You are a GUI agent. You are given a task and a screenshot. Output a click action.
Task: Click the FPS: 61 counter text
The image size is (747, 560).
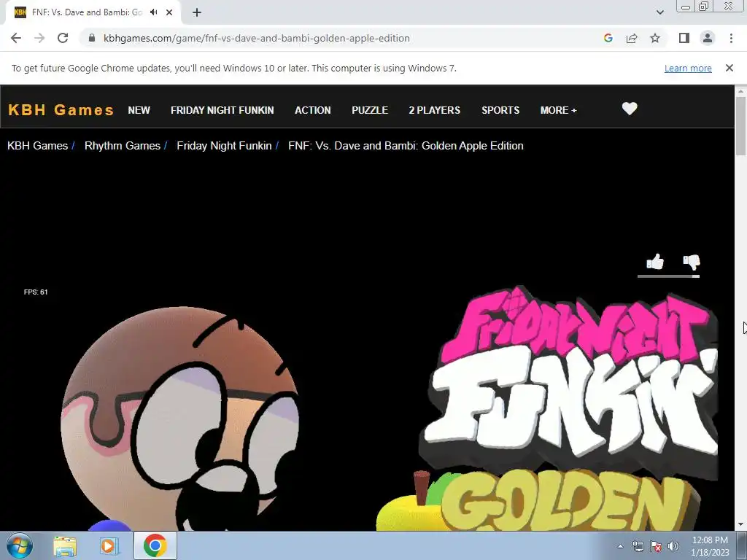click(36, 292)
